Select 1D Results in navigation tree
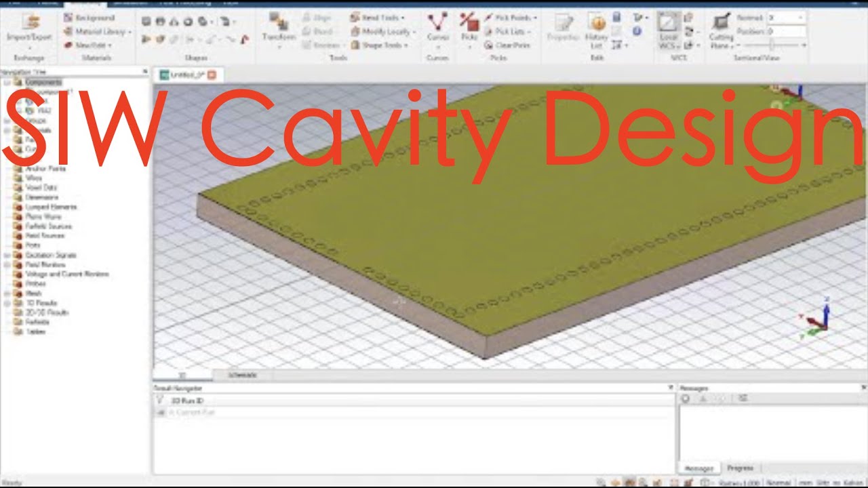 pyautogui.click(x=41, y=303)
